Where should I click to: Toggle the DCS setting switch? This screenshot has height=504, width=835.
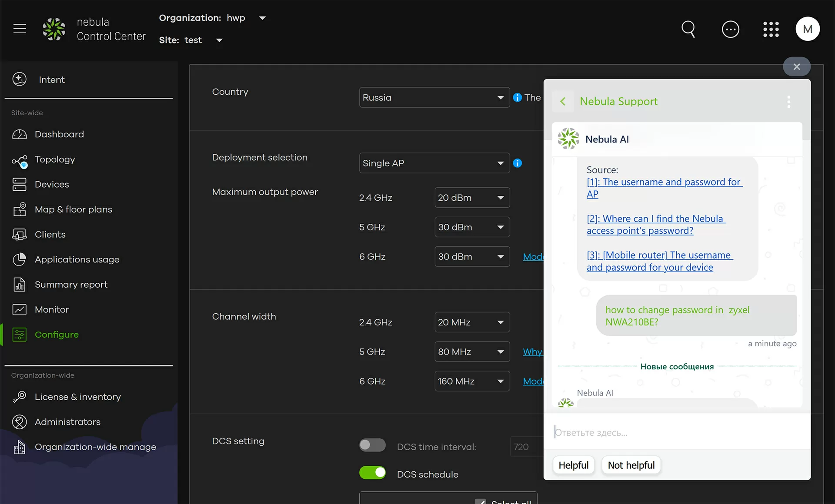(372, 445)
